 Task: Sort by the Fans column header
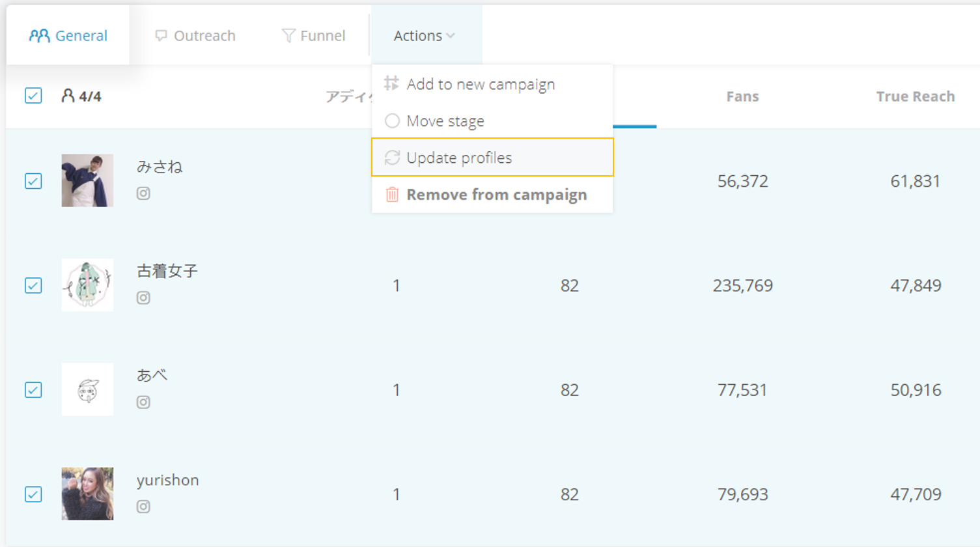click(742, 96)
